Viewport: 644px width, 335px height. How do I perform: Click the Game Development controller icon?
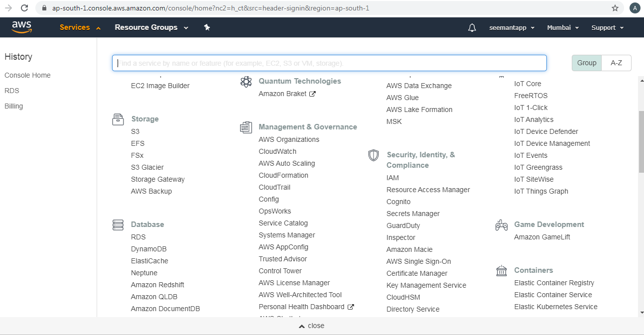point(502,225)
